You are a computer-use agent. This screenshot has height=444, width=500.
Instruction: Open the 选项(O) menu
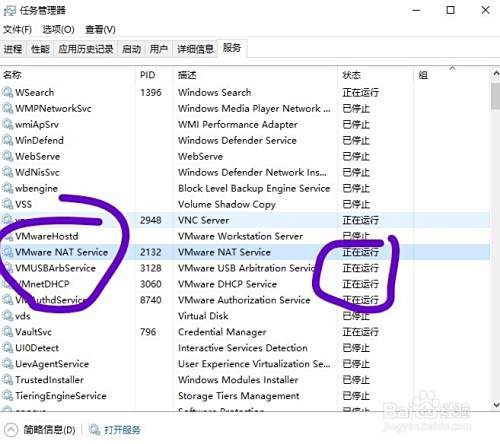point(58,30)
